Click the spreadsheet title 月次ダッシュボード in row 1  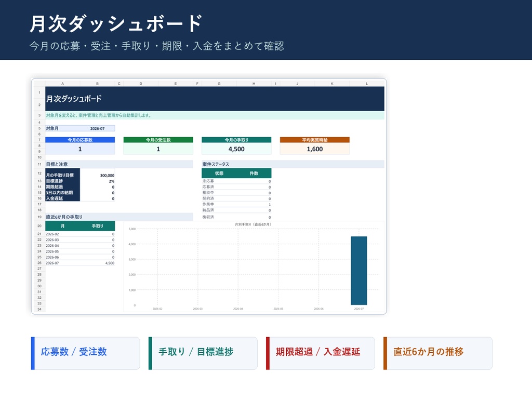[74, 99]
